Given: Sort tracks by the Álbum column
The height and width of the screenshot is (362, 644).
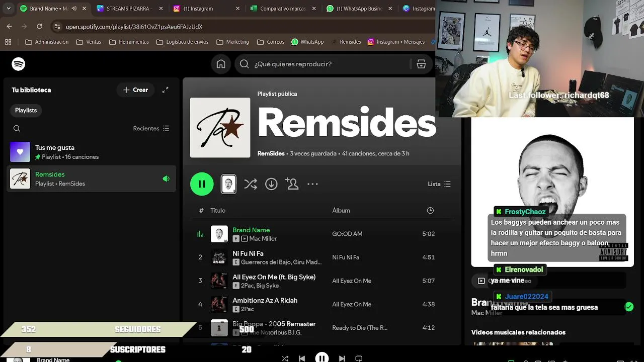Looking at the screenshot, I should (x=341, y=210).
